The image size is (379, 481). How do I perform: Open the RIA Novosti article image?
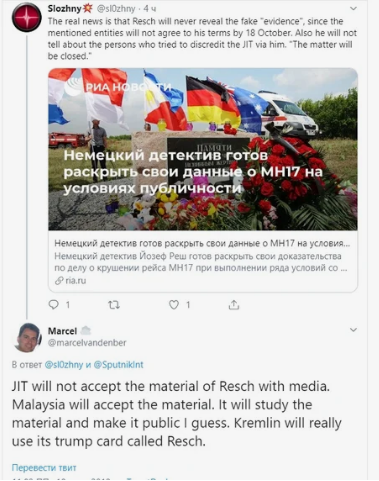tap(203, 149)
